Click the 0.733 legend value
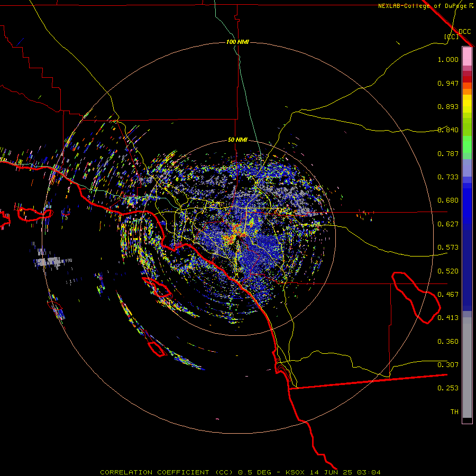 (x=448, y=177)
